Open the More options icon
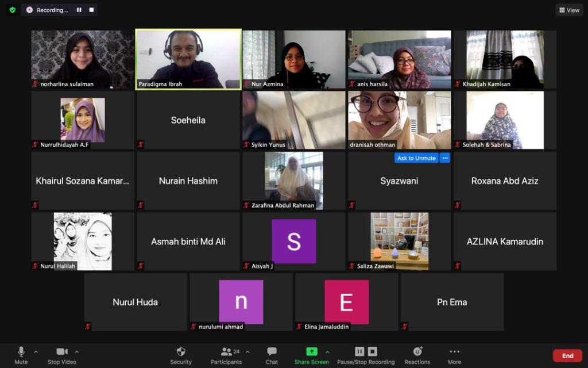This screenshot has width=588, height=368. point(454,352)
